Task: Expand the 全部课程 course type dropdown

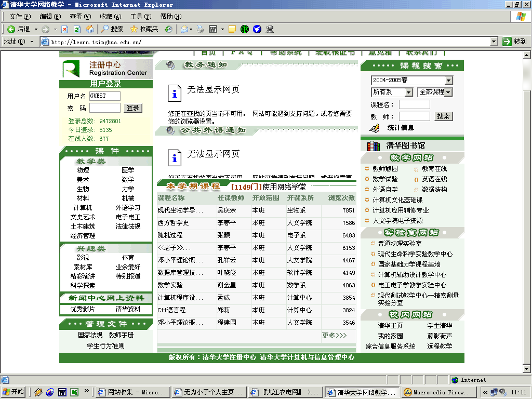Action: 448,92
